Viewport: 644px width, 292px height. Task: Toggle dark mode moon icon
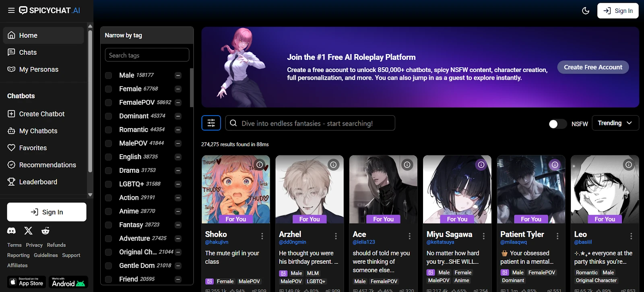(x=586, y=11)
